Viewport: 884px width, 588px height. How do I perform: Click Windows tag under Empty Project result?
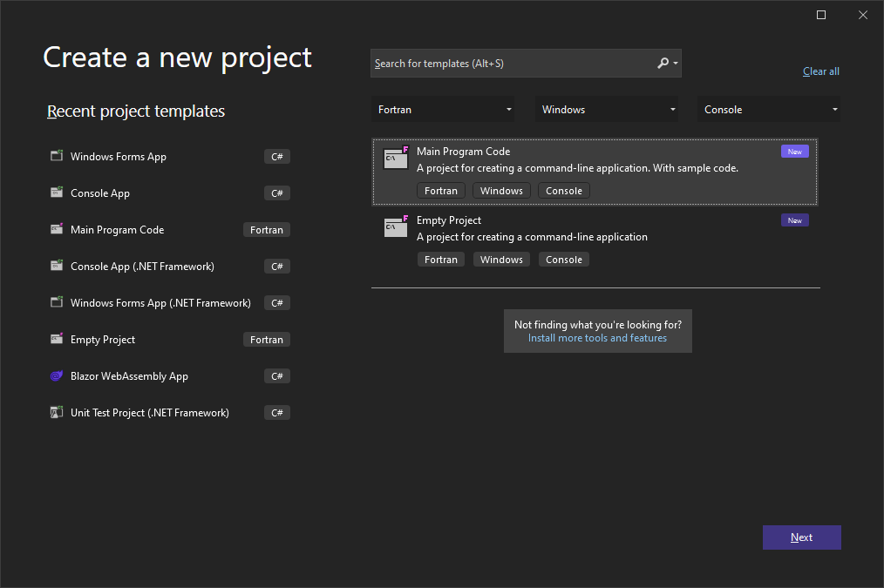pos(502,259)
